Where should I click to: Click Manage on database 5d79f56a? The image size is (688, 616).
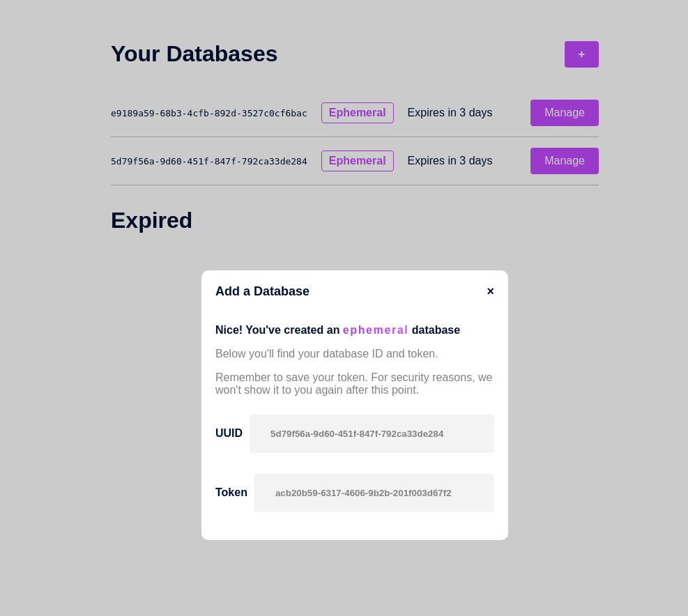[x=564, y=160]
